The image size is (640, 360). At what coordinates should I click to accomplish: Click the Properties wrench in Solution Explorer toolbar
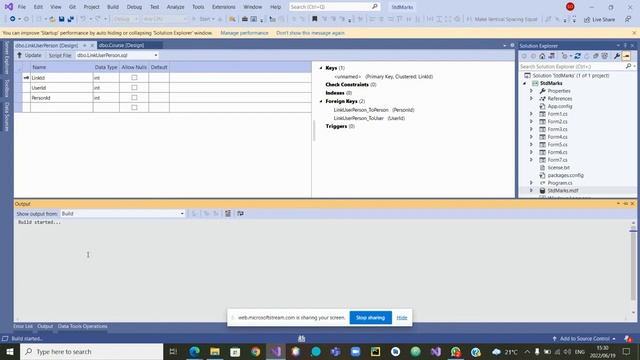[617, 56]
